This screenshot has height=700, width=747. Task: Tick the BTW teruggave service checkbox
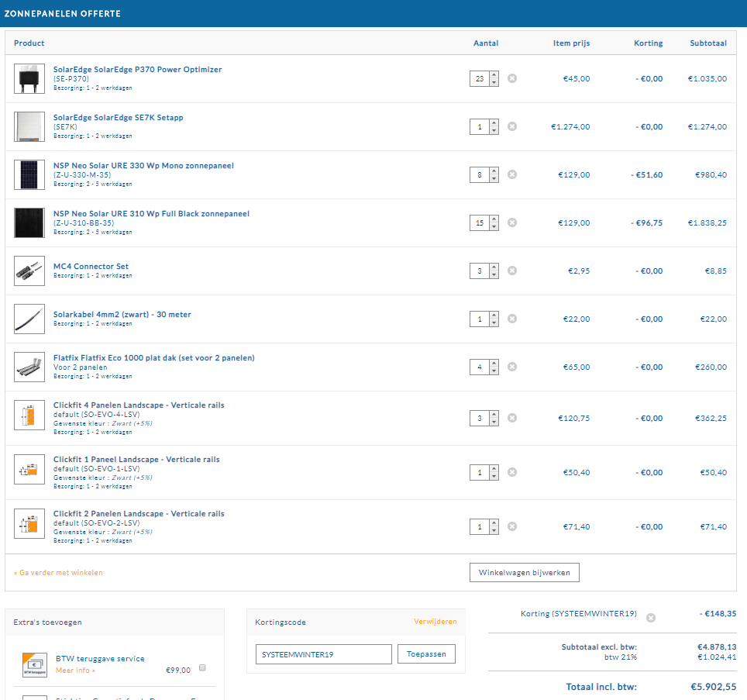click(x=202, y=667)
